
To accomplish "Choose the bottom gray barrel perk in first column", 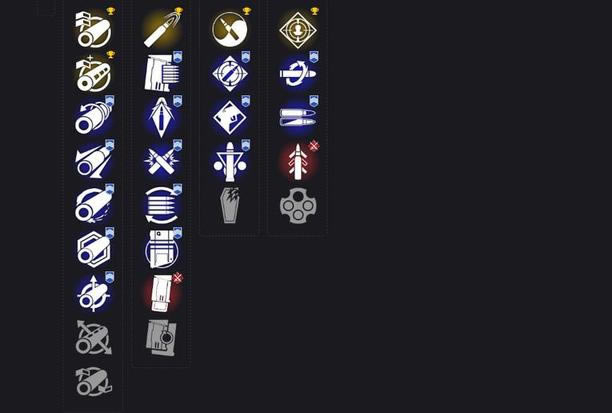I will tap(94, 382).
